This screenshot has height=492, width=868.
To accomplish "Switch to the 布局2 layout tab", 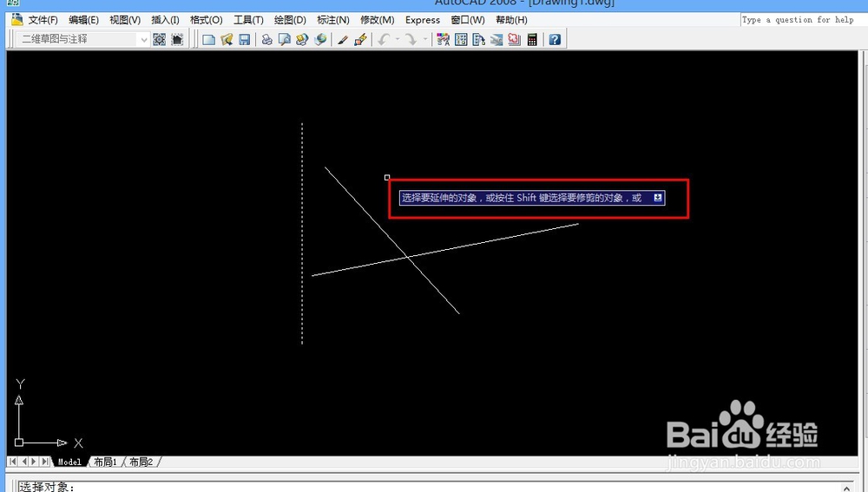I will click(x=141, y=462).
